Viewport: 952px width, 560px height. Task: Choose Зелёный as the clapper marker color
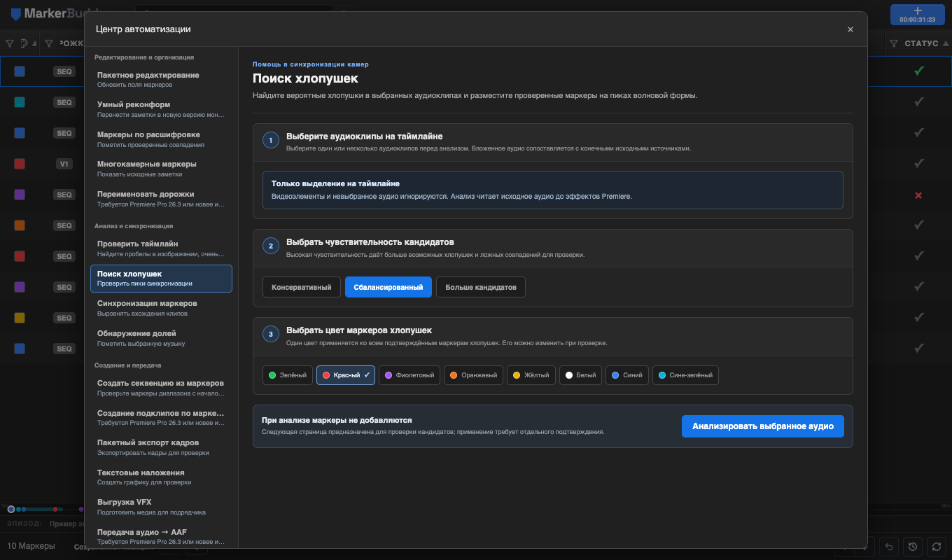(x=288, y=375)
